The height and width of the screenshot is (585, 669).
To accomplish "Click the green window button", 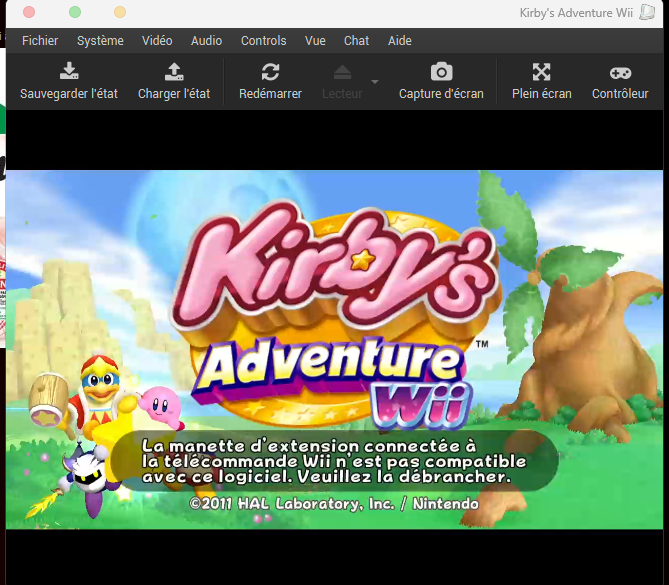I will (75, 12).
